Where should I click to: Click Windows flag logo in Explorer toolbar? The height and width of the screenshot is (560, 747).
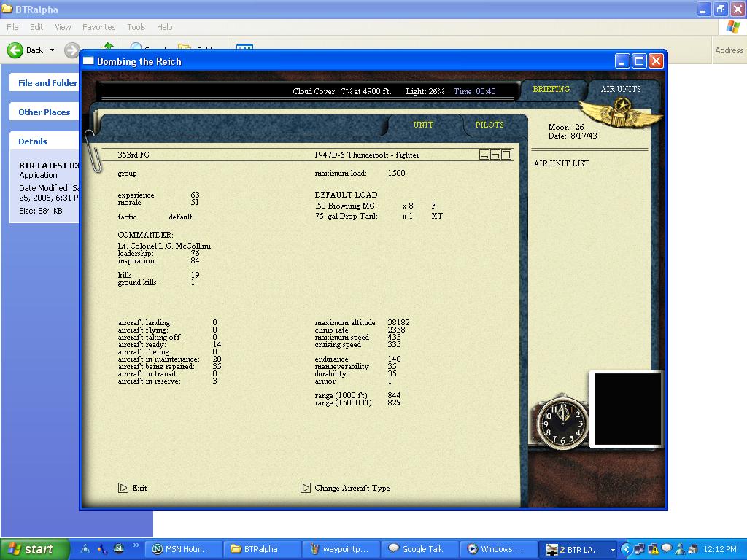click(732, 27)
